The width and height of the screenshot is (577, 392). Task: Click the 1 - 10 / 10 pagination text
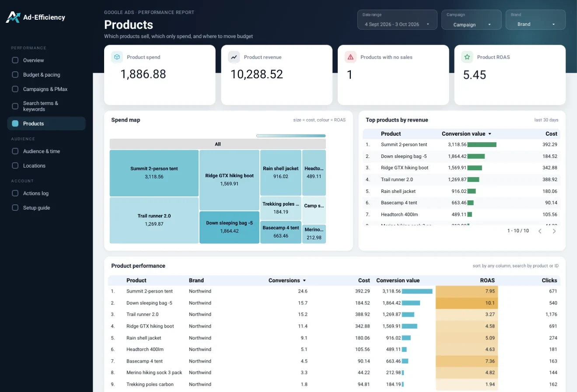point(518,231)
